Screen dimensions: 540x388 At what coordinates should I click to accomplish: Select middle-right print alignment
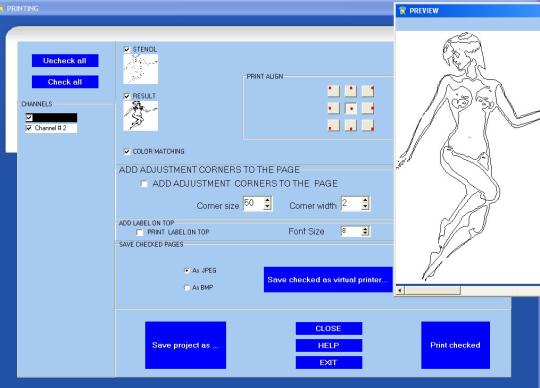coord(368,108)
